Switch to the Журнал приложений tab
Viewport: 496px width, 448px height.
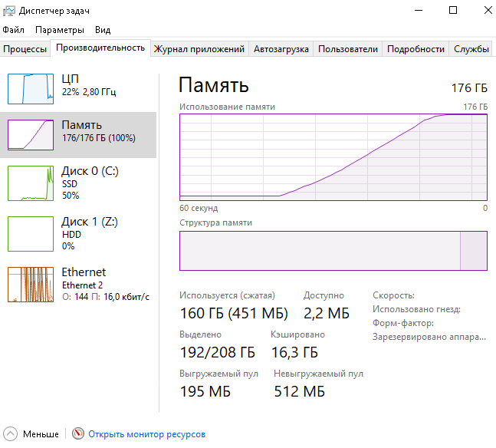[199, 49]
